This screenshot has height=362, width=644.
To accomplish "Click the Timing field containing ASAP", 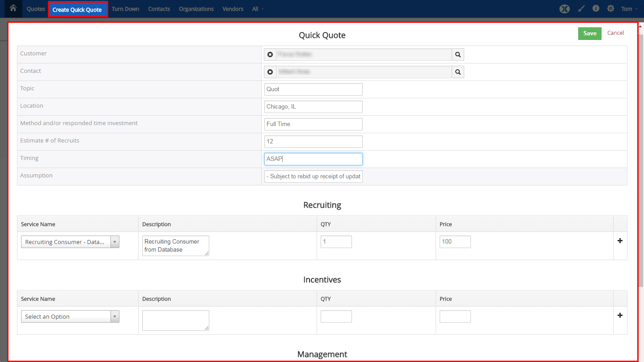I will point(314,159).
